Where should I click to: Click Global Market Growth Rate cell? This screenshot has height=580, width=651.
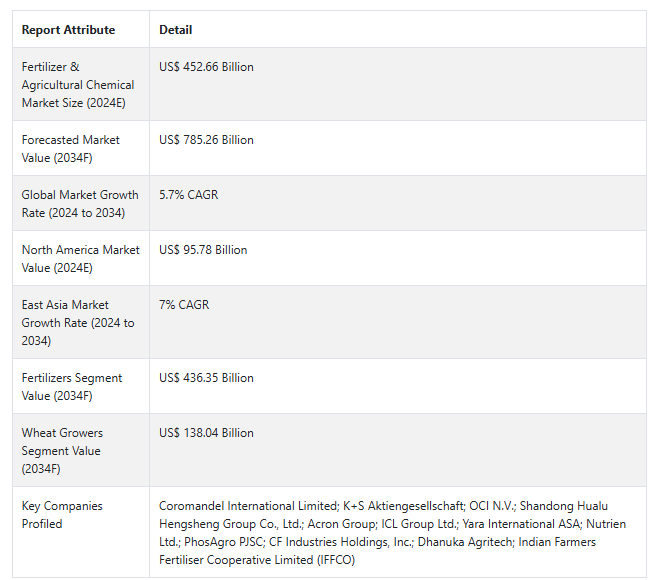point(80,203)
